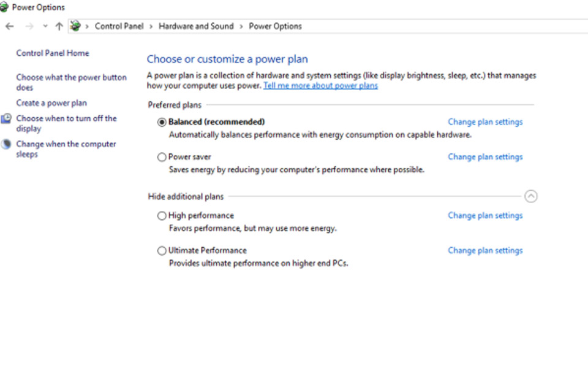Select the Balanced (recommended) plan
Image resolution: width=588 pixels, height=368 pixels.
(x=162, y=122)
